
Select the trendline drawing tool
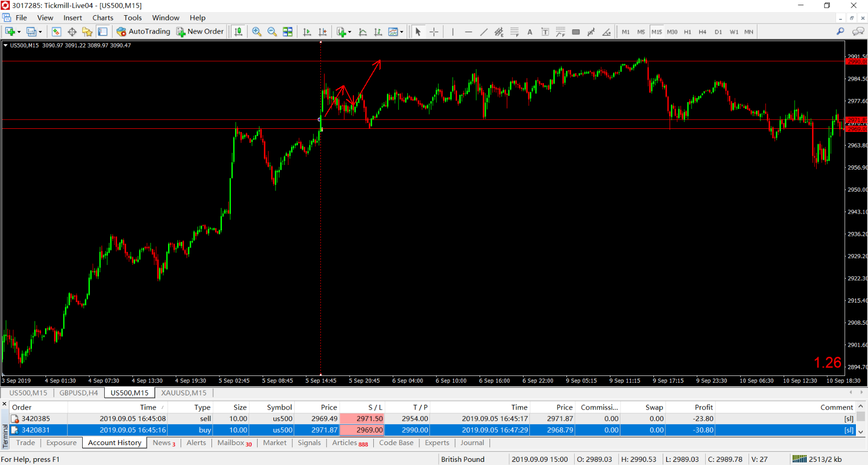(x=484, y=32)
